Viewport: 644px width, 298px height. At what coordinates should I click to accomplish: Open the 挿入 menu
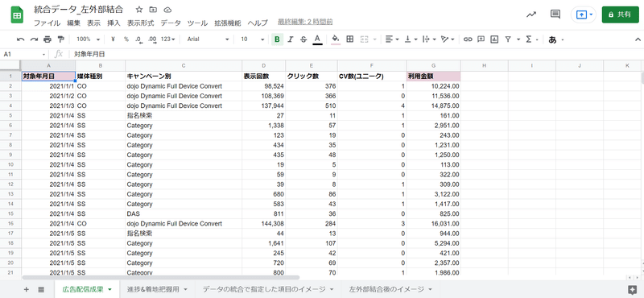[114, 23]
